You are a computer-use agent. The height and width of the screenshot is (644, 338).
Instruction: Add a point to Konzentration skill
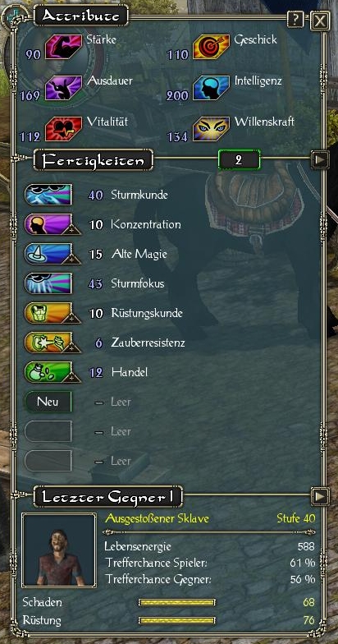click(x=73, y=230)
